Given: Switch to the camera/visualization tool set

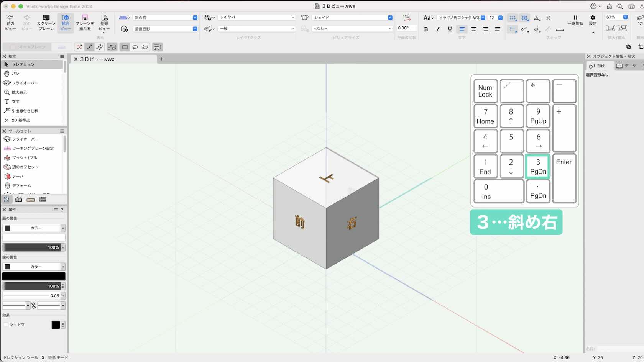Looking at the screenshot, I should 18,200.
